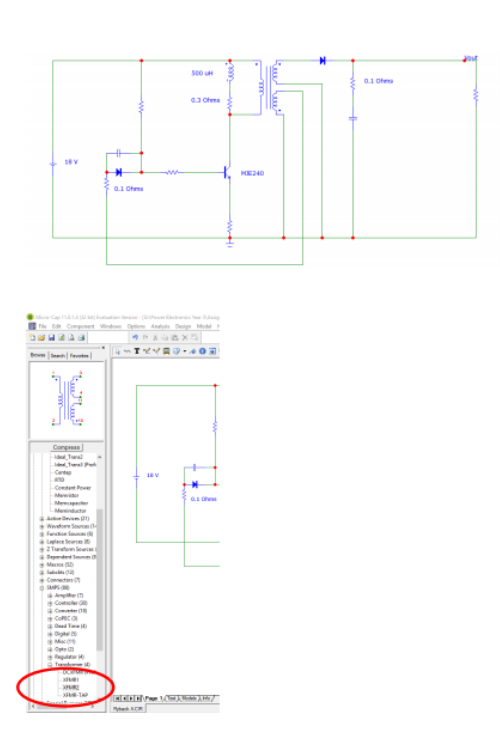Click transformer symbol preview thumbnail

point(67,400)
